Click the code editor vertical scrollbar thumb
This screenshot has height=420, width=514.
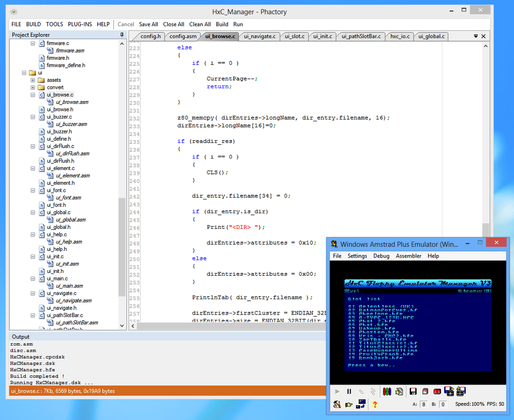[486, 229]
